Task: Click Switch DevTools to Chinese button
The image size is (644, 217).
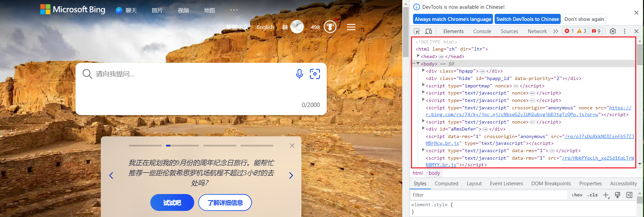Action: click(528, 19)
